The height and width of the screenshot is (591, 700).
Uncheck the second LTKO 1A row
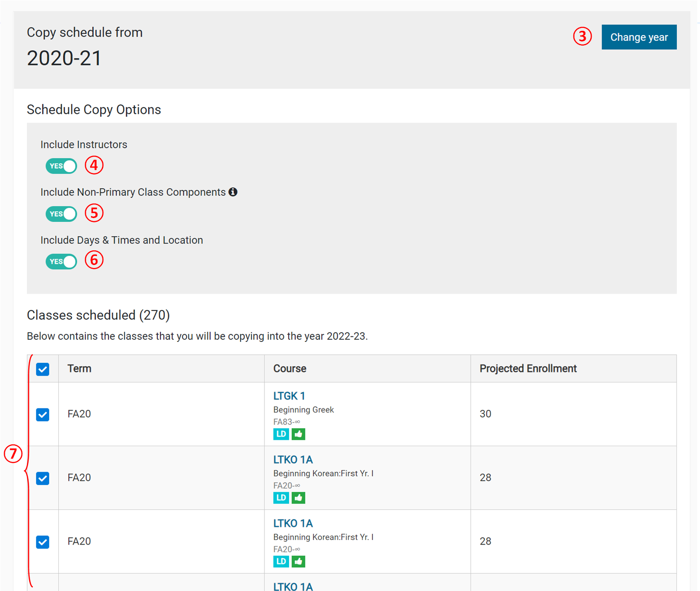tap(42, 542)
